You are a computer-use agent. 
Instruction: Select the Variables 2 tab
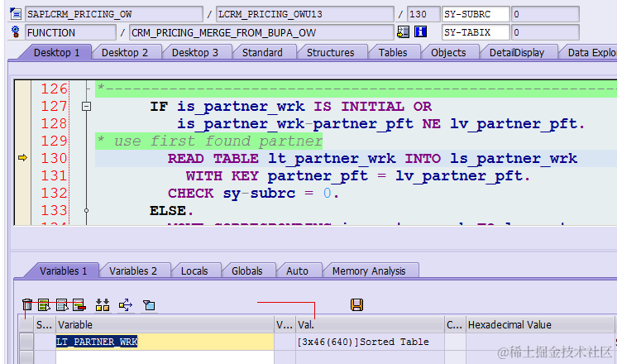tap(133, 271)
